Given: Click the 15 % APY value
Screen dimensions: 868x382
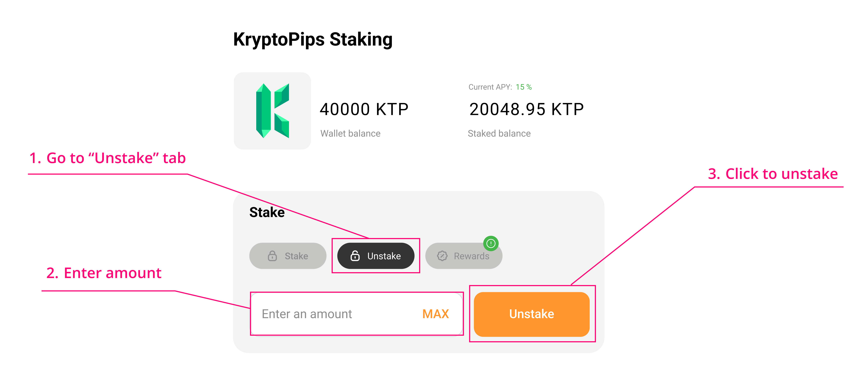Looking at the screenshot, I should [x=524, y=87].
